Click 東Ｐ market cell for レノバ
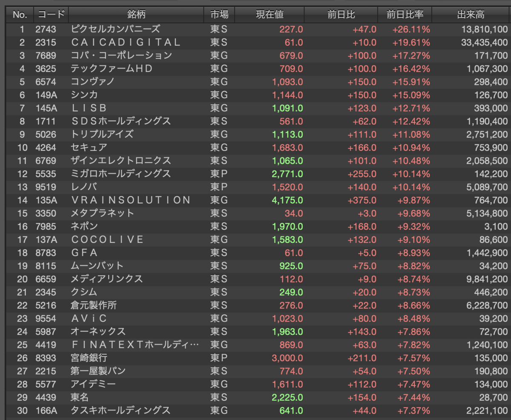This screenshot has height=420, width=511. tap(219, 187)
